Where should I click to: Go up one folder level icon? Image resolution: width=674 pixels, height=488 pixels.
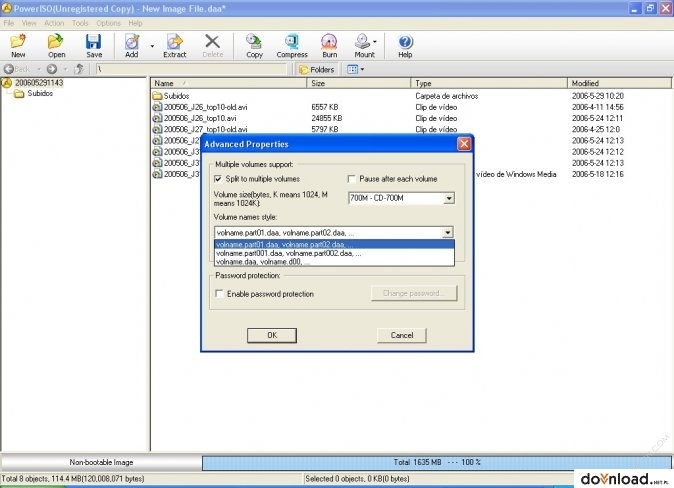[79, 69]
